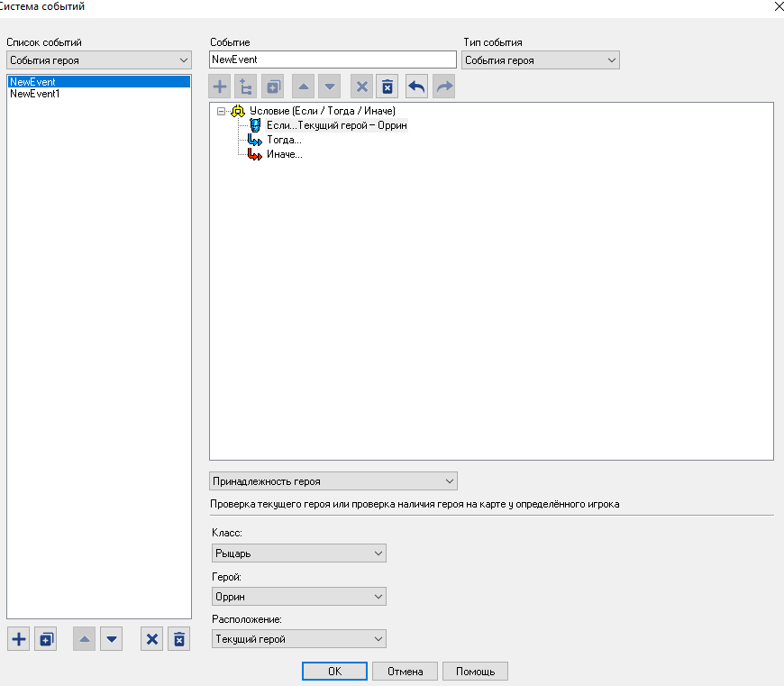
Task: Delete the event with the X below the event list
Action: tap(152, 639)
